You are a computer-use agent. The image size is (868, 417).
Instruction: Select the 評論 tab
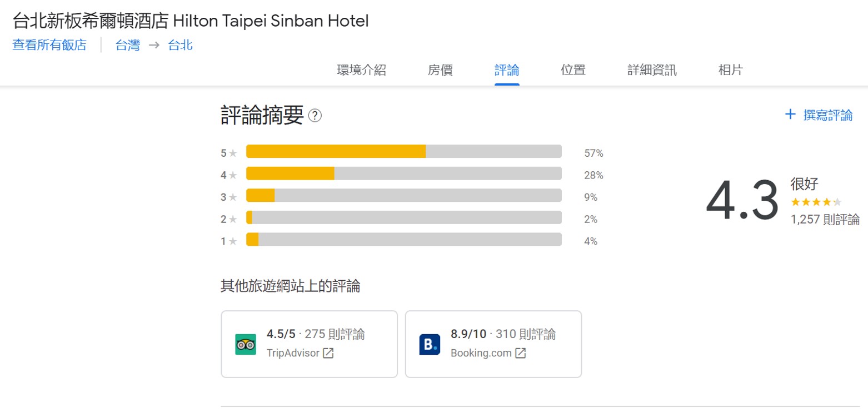pos(507,70)
